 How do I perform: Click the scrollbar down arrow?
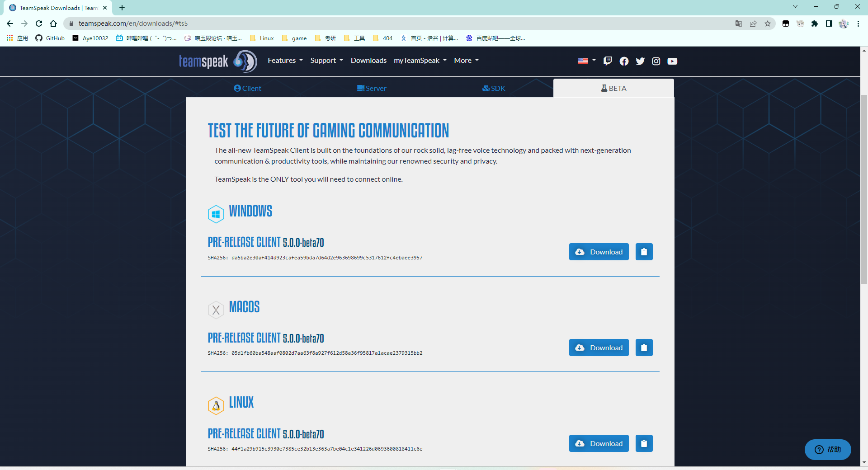pyautogui.click(x=864, y=462)
